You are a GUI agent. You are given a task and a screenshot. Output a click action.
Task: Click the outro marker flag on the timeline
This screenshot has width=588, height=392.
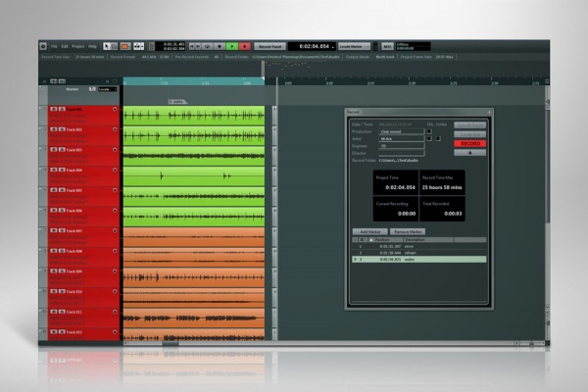177,102
